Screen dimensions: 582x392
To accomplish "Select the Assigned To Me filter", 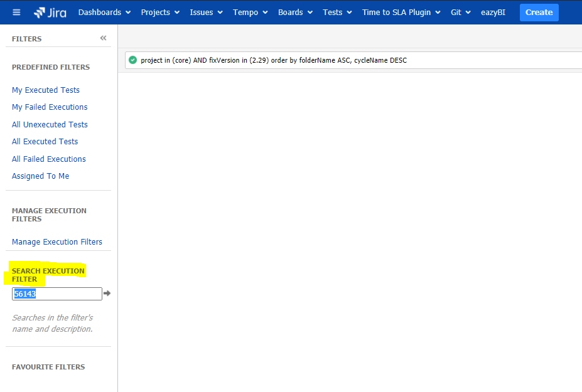I will (x=40, y=176).
